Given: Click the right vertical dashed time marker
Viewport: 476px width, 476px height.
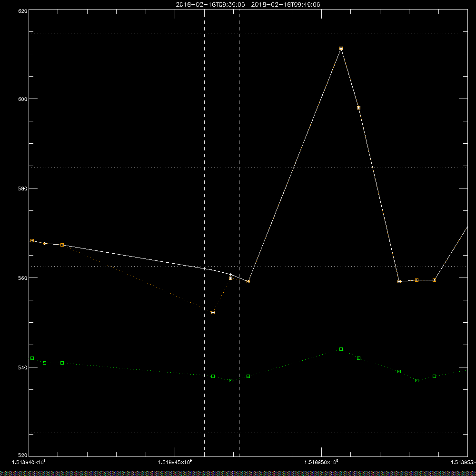Looking at the screenshot, I should click(x=239, y=233).
